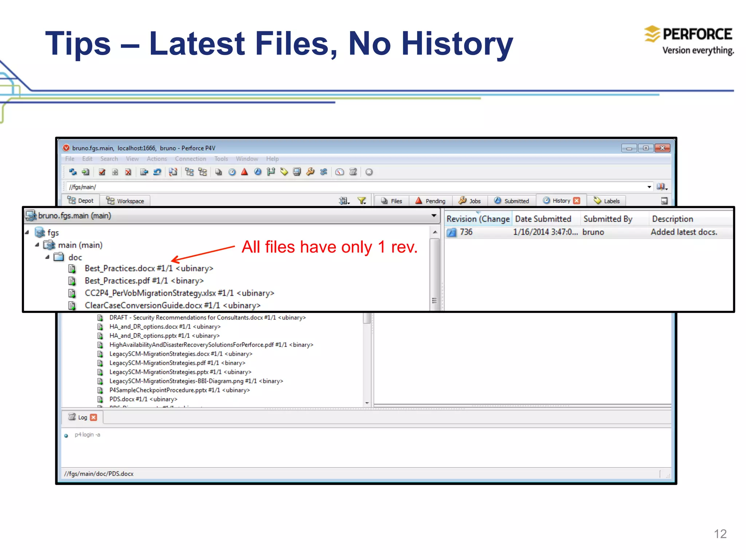Viewport: 746px width, 560px height.
Task: Click the Streams toolbar icon
Action: pyautogui.click(x=323, y=172)
